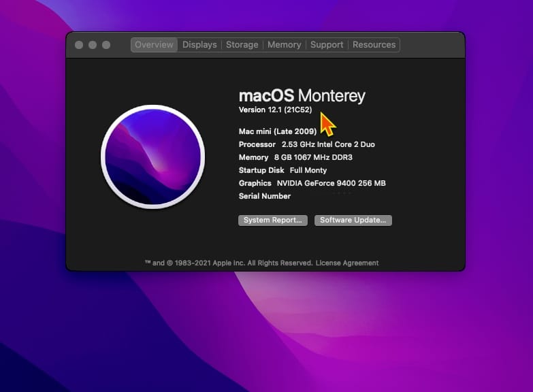Viewport: 533px width, 392px height.
Task: Close the About This Mac window
Action: [79, 45]
